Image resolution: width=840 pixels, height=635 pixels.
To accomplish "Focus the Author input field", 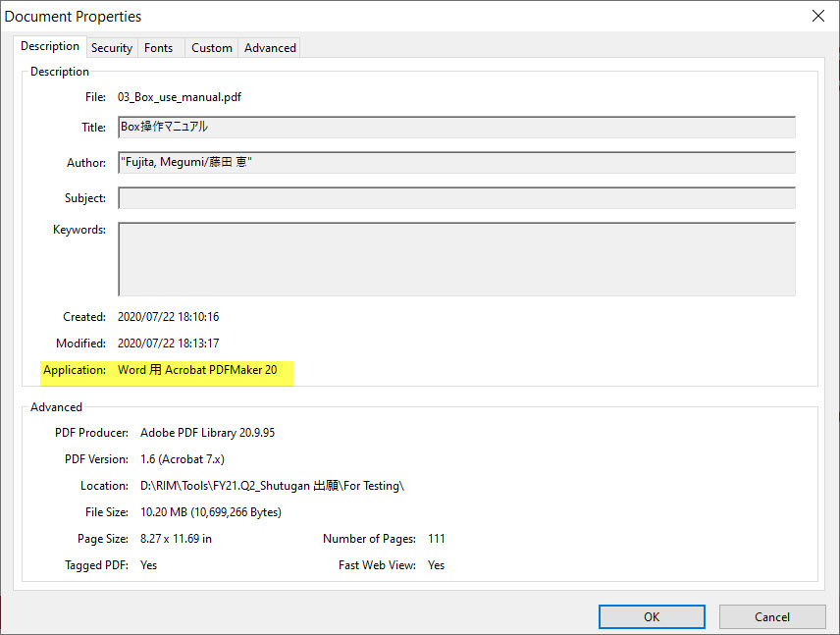I will (x=456, y=163).
